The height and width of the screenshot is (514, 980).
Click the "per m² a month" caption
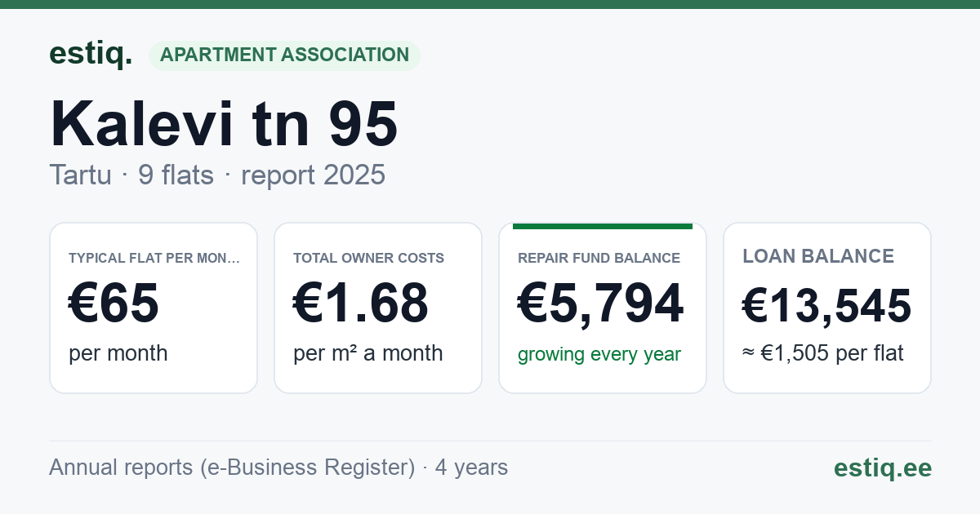pos(368,353)
